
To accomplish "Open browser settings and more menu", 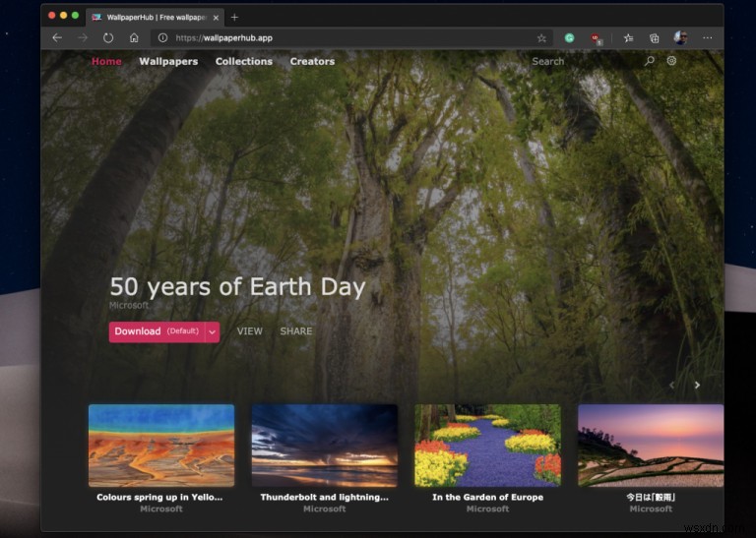I will coord(708,38).
